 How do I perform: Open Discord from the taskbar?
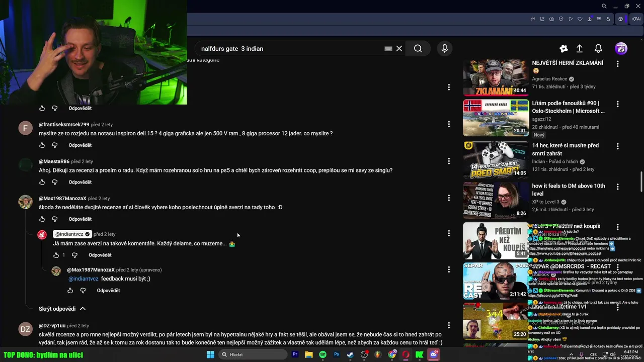(433, 354)
